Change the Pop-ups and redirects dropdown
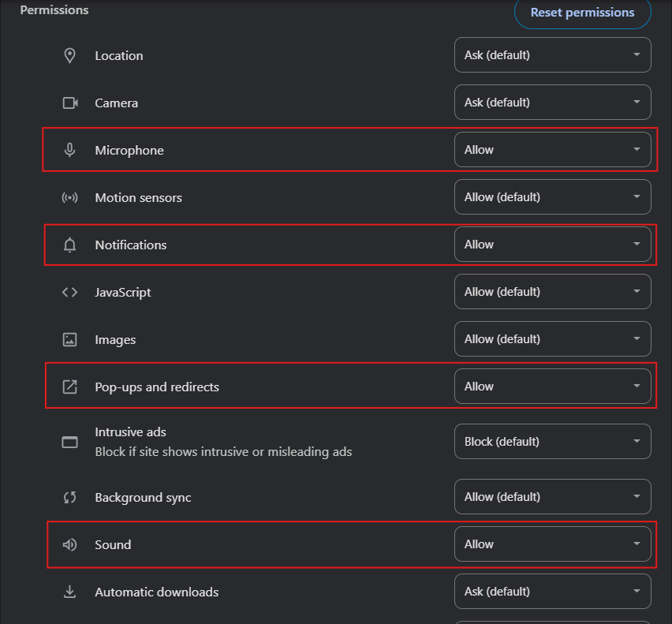 tap(552, 386)
